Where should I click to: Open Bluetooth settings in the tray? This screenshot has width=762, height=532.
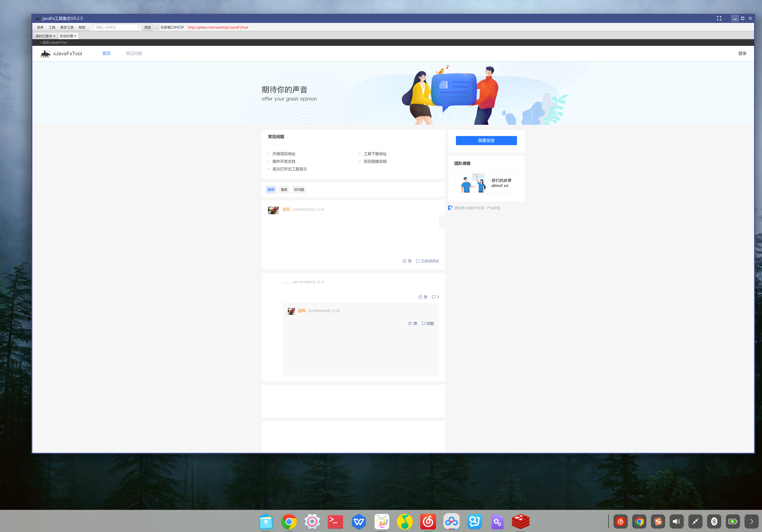click(x=714, y=521)
